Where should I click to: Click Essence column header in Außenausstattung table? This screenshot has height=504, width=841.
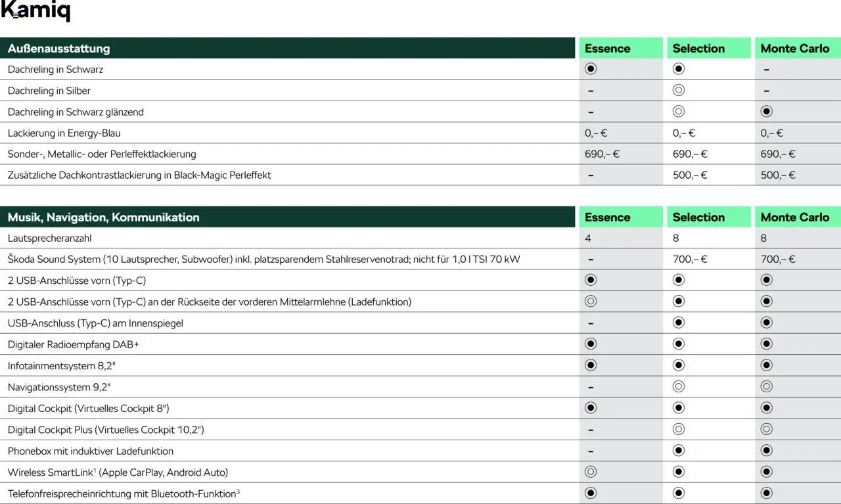[607, 49]
